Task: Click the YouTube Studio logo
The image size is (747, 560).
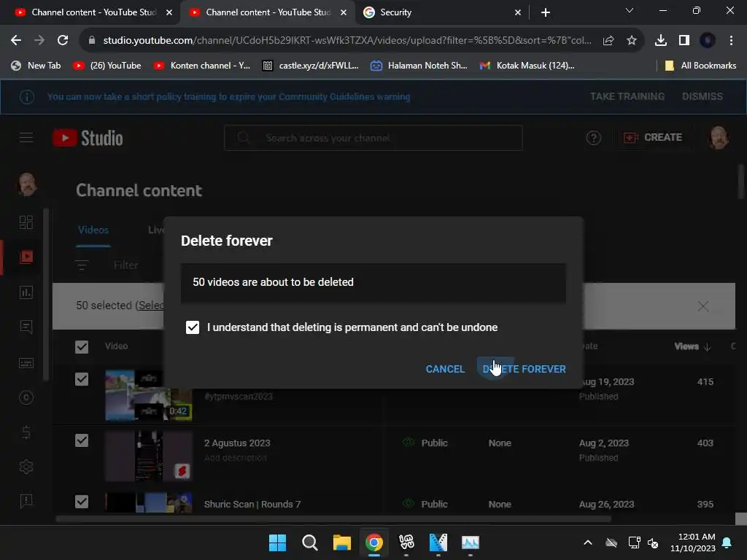Action: click(x=88, y=138)
